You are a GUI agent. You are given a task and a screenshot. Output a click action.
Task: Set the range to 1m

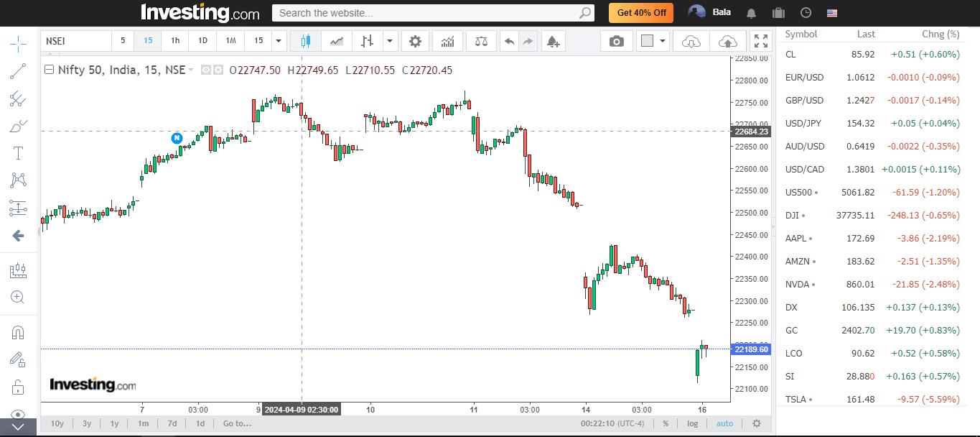tap(144, 423)
